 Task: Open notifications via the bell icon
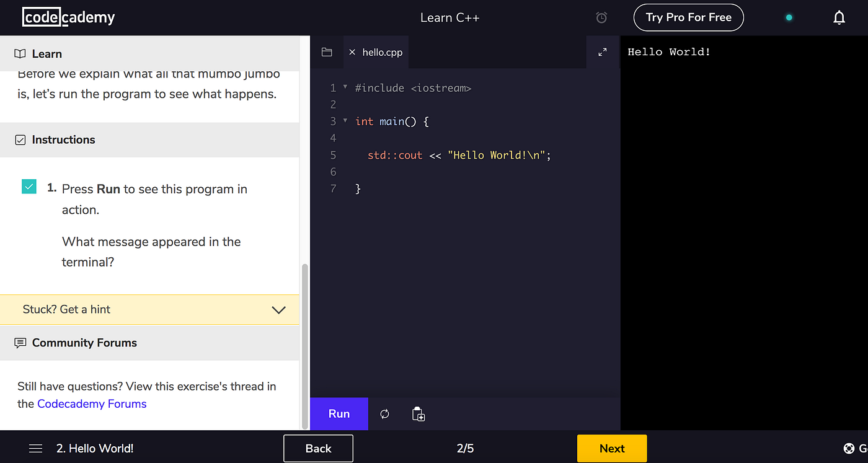click(839, 17)
